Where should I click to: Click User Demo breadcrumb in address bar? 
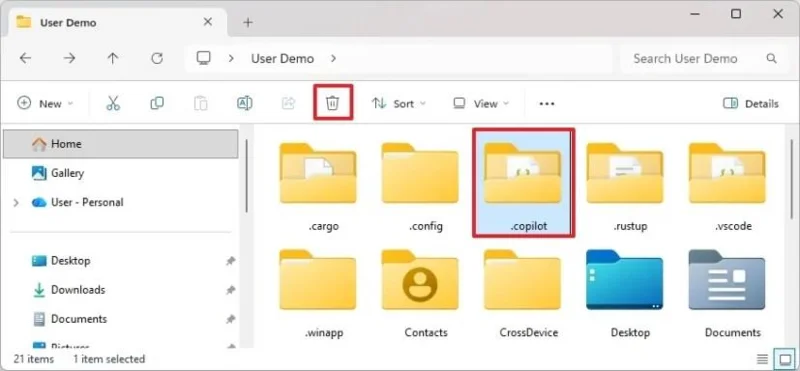pos(282,59)
